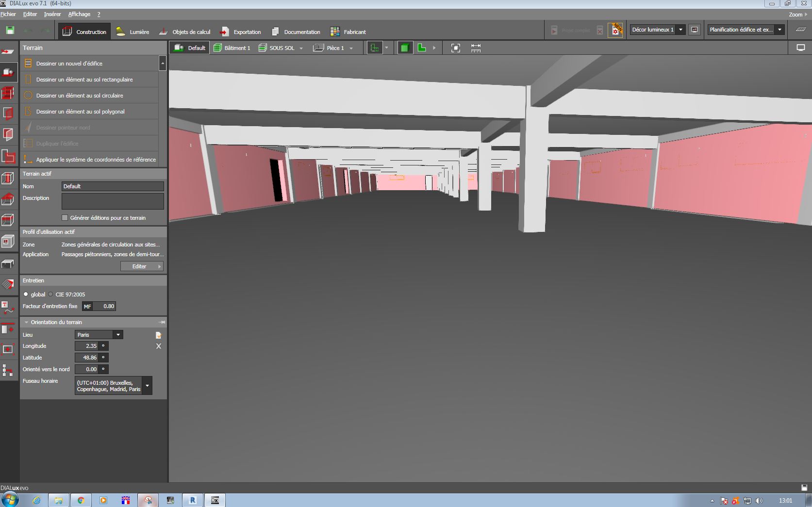Select the CIE 97:2005 radio button

50,294
